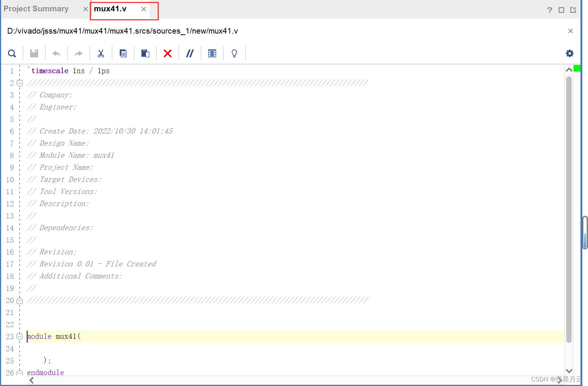Click the 'Design Name:' comment line
The image size is (588, 386).
[x=58, y=143]
